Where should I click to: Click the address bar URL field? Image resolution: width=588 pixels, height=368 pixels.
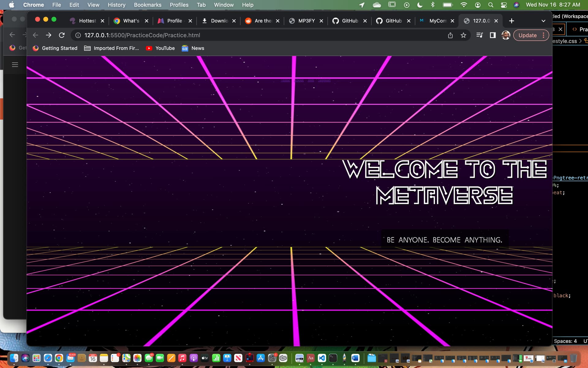click(x=260, y=35)
